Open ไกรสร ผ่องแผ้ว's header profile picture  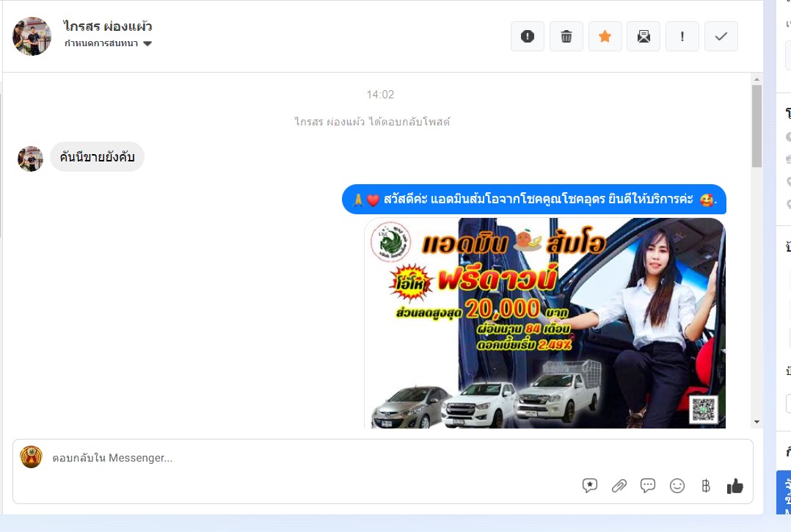click(32, 36)
